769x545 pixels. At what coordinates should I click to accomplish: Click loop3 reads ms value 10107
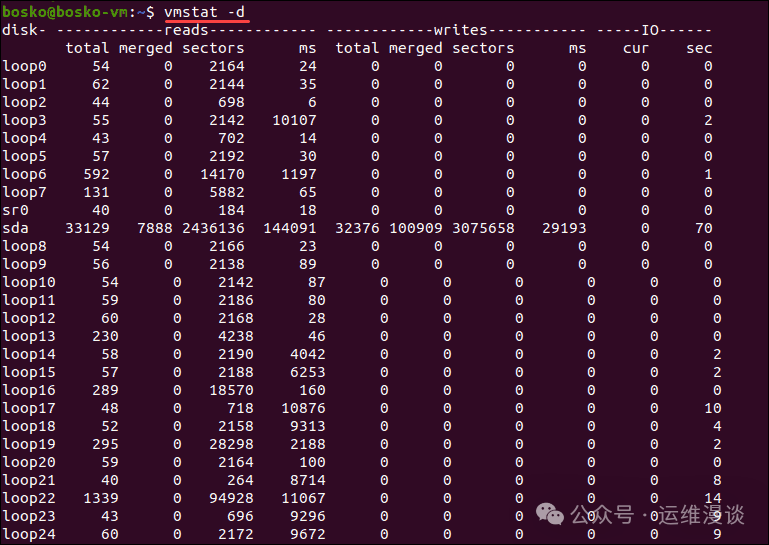(294, 121)
